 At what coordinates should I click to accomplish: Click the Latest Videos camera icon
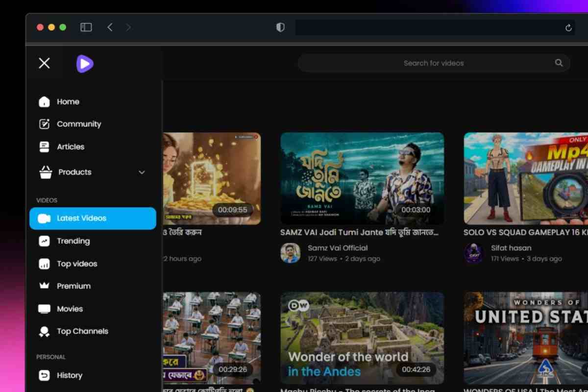(x=44, y=219)
